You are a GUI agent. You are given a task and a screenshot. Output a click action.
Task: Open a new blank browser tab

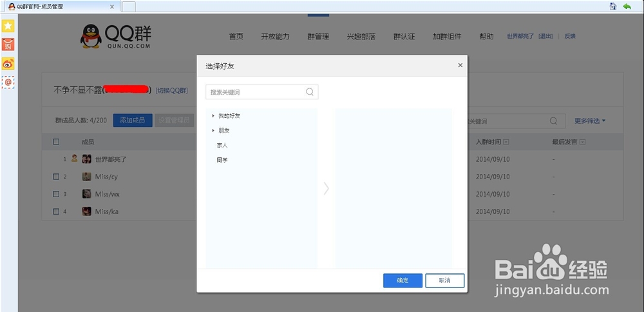coord(129,6)
